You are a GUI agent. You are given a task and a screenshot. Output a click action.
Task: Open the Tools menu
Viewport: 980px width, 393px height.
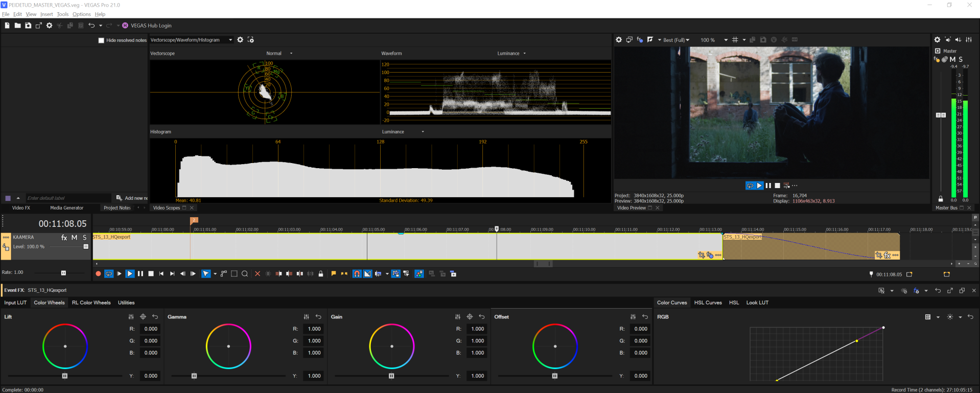pyautogui.click(x=63, y=14)
